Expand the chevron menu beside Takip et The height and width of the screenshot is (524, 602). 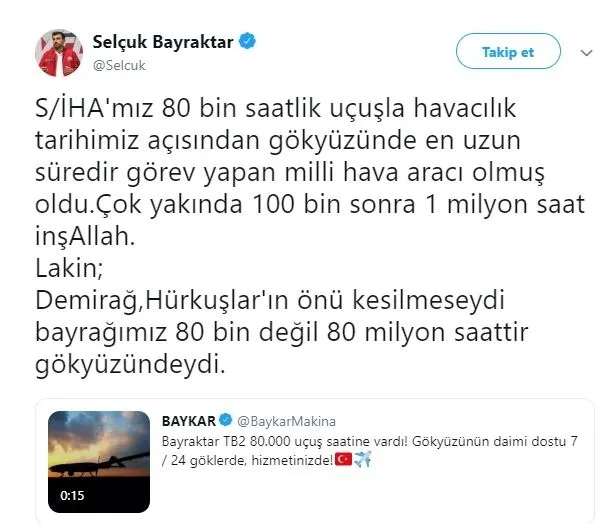click(x=586, y=53)
